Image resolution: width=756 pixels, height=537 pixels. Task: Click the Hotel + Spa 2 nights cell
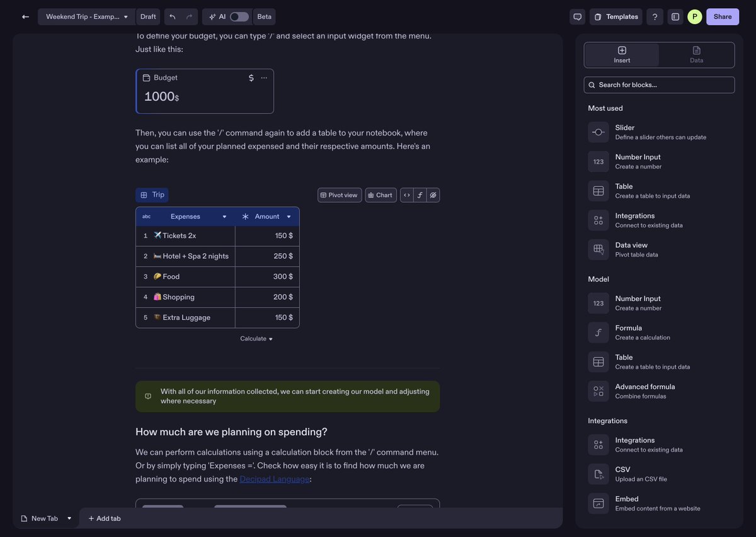coord(185,256)
